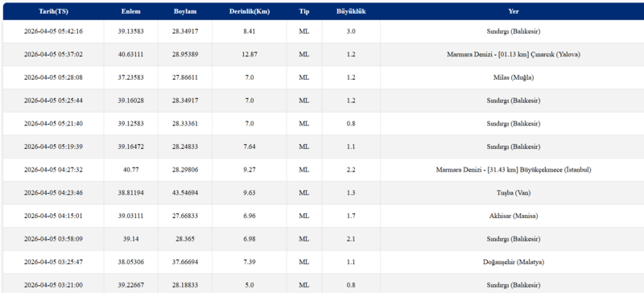Select latitude value 38.05306
This screenshot has height=293, width=644.
131,262
